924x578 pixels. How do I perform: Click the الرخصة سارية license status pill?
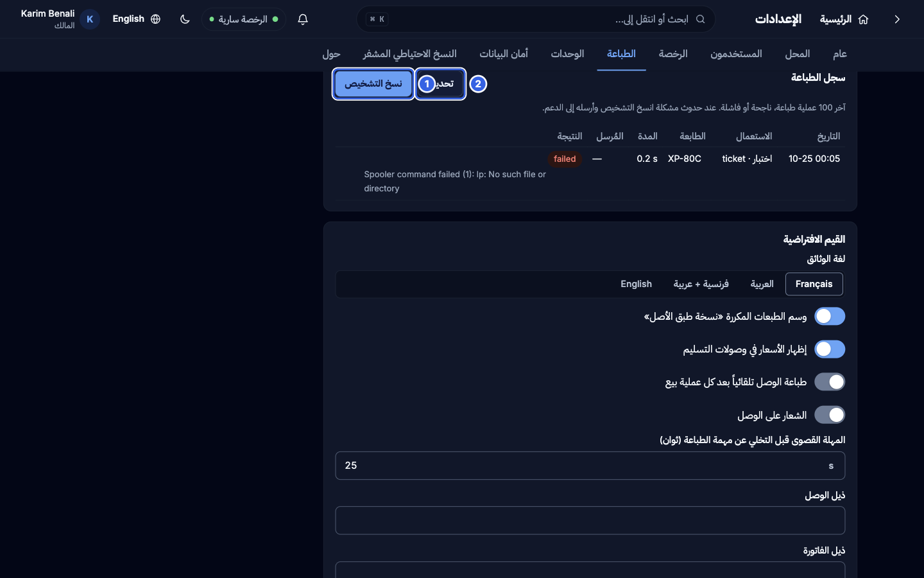(244, 19)
